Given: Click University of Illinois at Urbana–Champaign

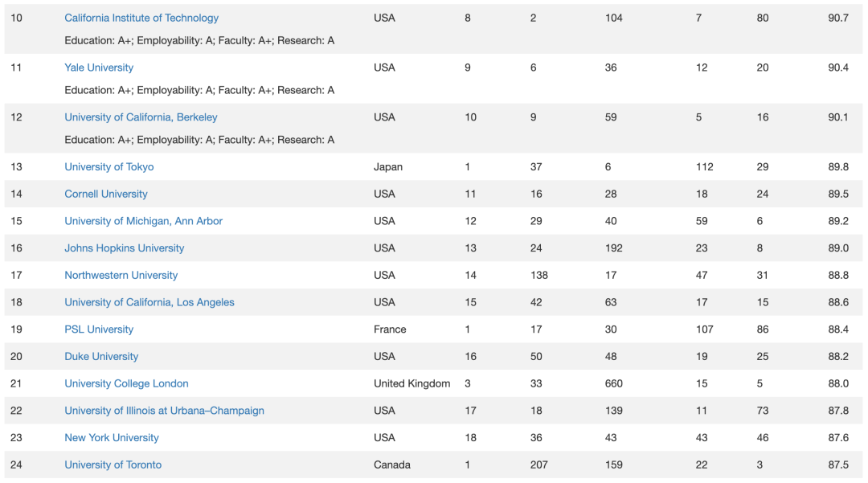Looking at the screenshot, I should coord(164,411).
